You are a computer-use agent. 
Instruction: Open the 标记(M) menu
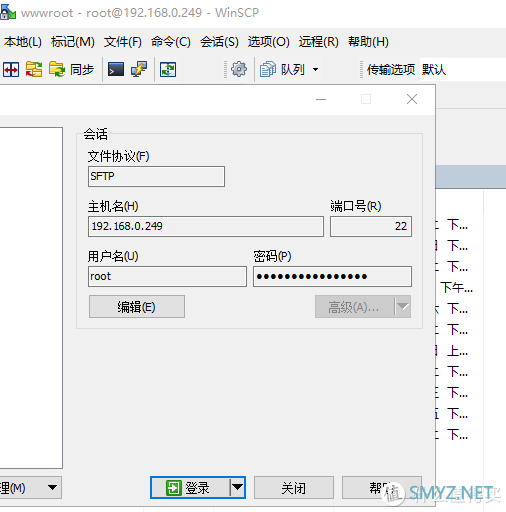pos(73,42)
